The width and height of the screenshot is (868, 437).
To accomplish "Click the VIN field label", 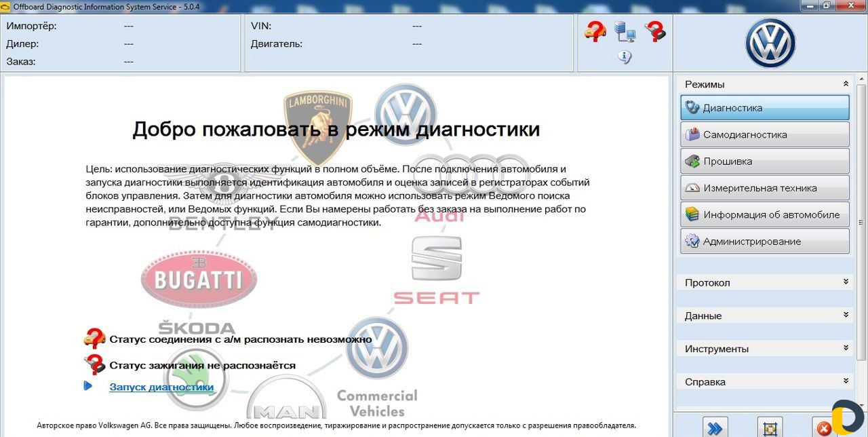I will point(261,26).
